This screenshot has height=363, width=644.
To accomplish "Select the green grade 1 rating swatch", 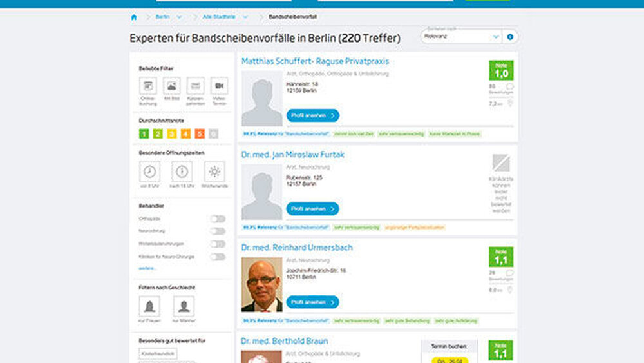I will tap(144, 134).
